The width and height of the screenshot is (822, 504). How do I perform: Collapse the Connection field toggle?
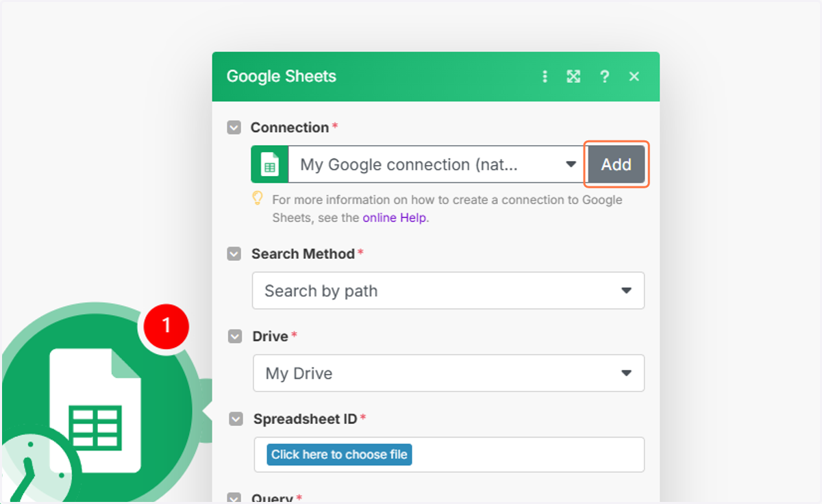tap(234, 127)
